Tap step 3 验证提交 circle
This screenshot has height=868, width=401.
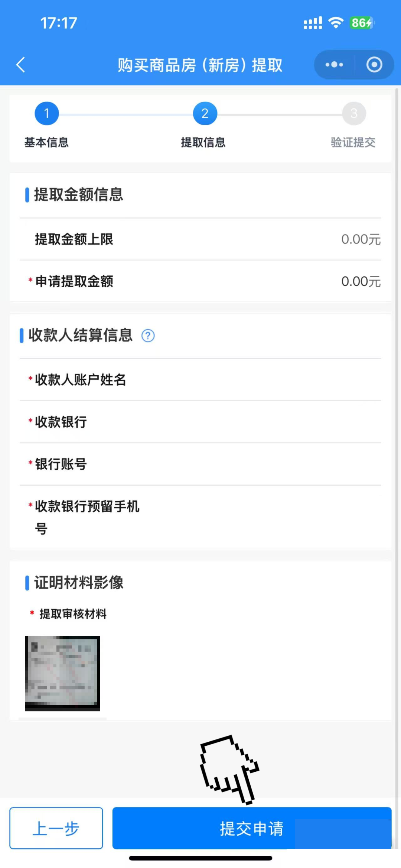(x=354, y=114)
